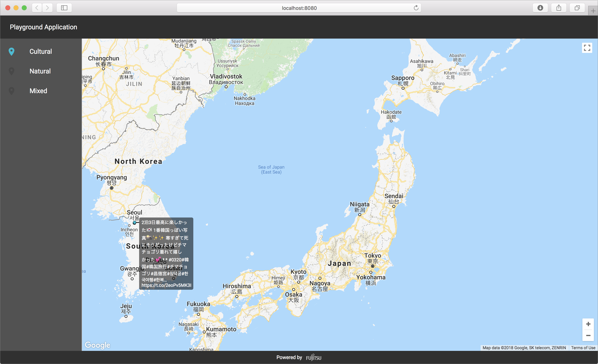Screen dimensions: 598x364
Task: Zoom out on the map
Action: pos(588,335)
